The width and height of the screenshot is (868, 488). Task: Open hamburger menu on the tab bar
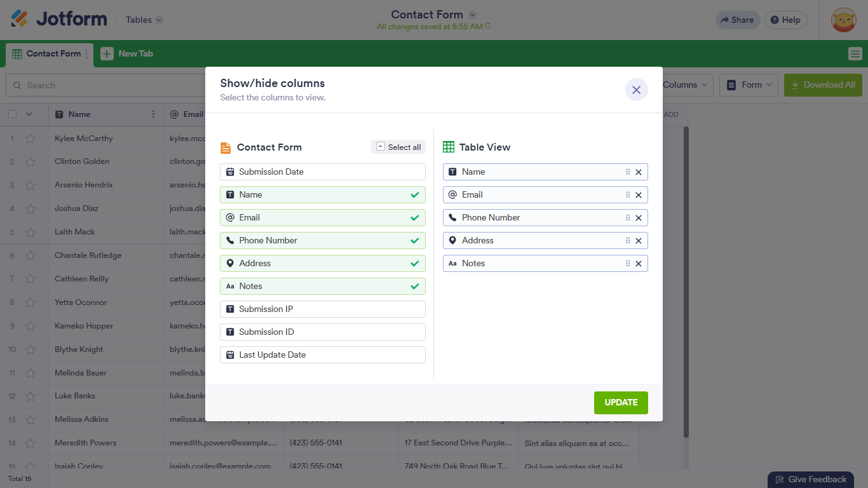coord(855,54)
